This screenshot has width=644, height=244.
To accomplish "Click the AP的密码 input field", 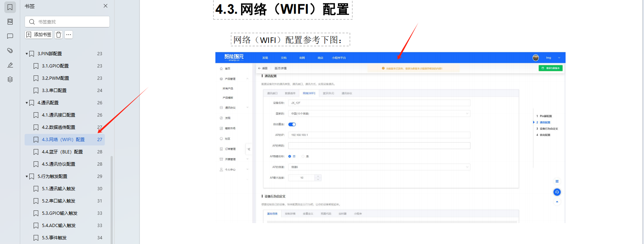I will [x=379, y=145].
